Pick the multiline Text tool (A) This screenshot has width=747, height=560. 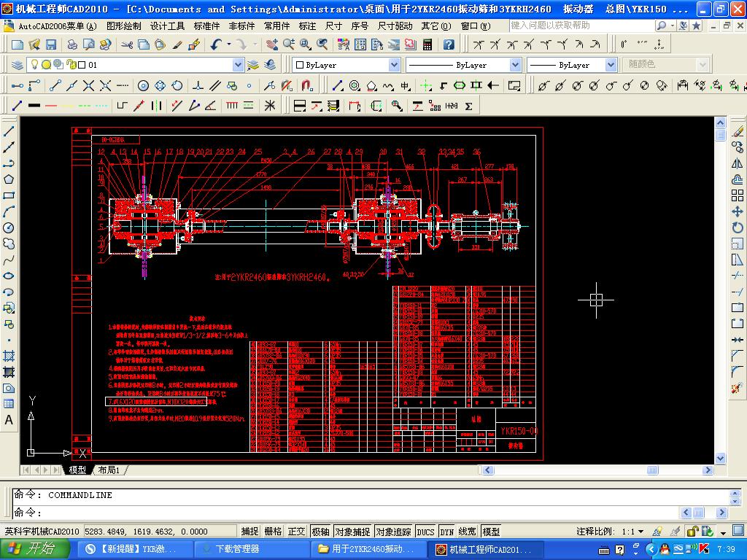click(9, 420)
